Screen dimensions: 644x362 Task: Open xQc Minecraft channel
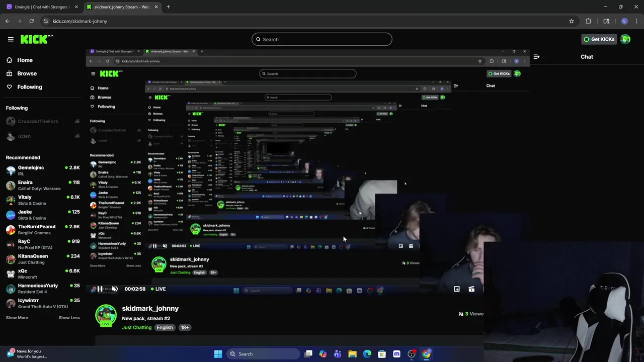(x=43, y=274)
